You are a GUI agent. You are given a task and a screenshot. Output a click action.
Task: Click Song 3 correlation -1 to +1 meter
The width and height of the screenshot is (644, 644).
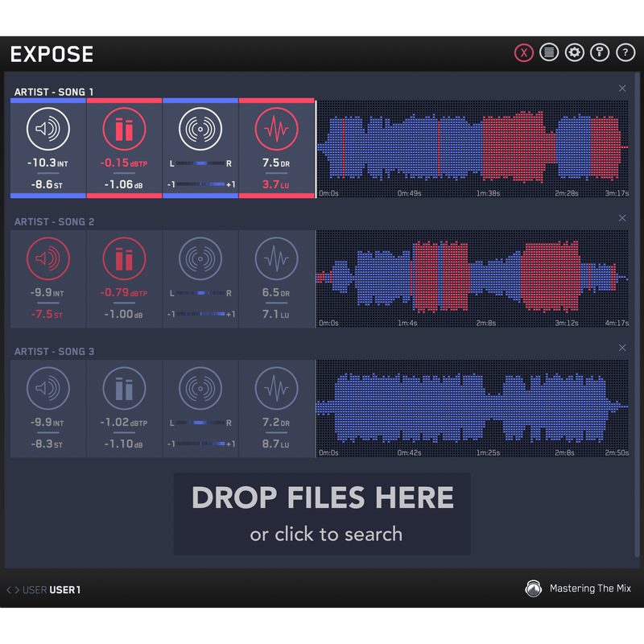tap(200, 444)
